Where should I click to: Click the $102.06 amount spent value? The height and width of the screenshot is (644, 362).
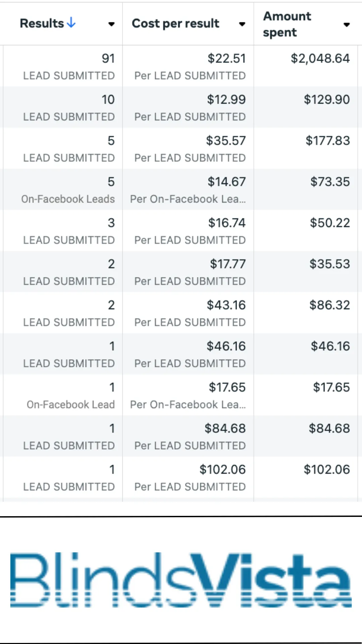[x=326, y=470]
